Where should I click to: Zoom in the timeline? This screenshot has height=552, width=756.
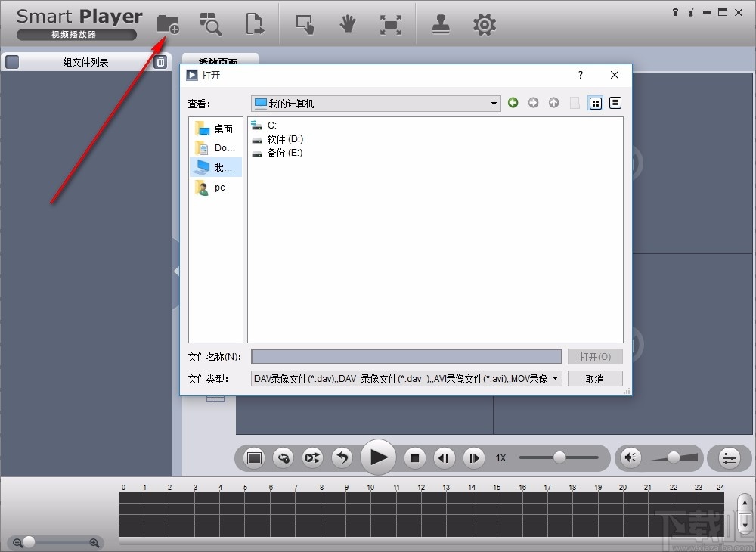point(94,543)
